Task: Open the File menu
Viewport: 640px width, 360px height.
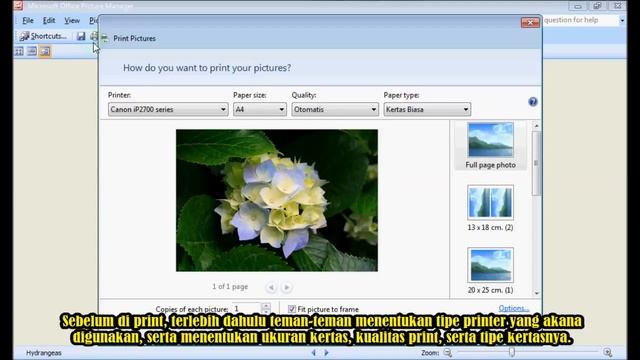Action: coord(28,20)
